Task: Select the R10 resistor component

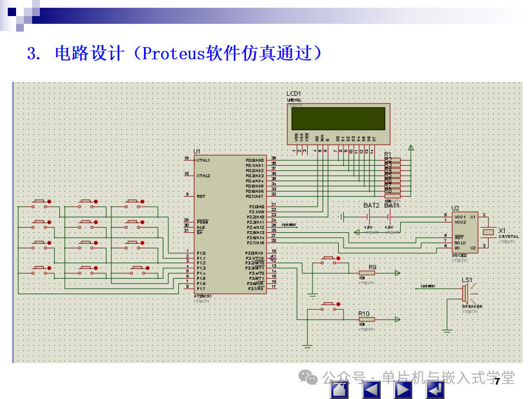Action: [367, 319]
